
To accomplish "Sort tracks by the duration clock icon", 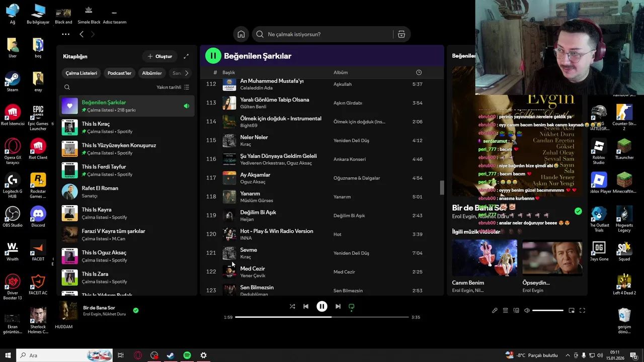I will pyautogui.click(x=419, y=72).
